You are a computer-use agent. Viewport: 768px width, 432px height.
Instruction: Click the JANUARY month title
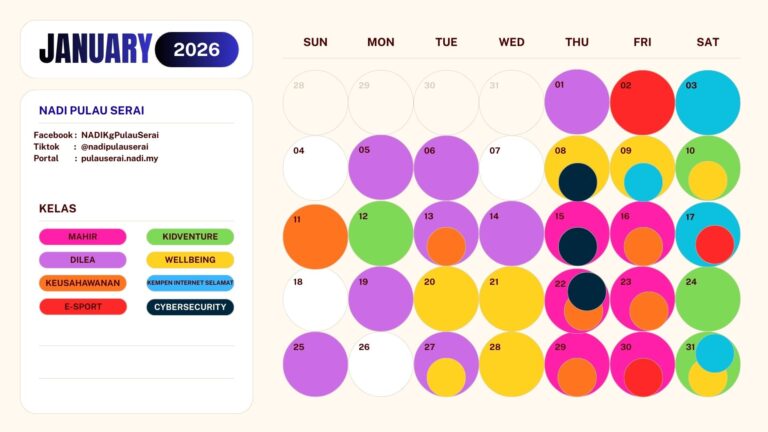coord(96,49)
